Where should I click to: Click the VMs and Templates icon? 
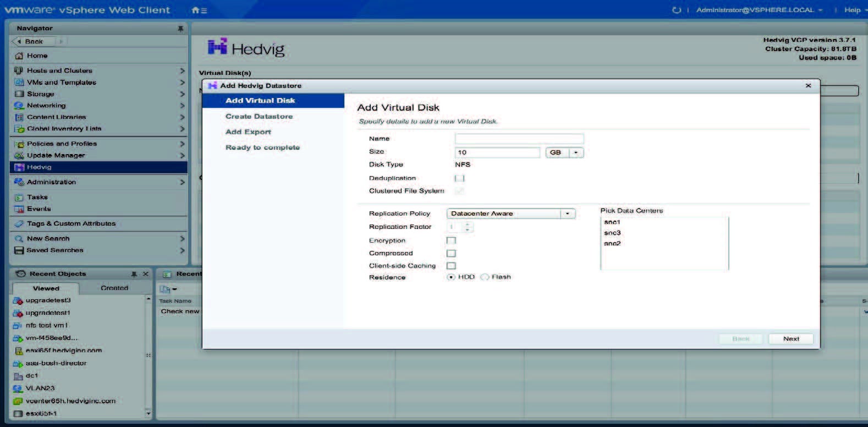tap(19, 82)
